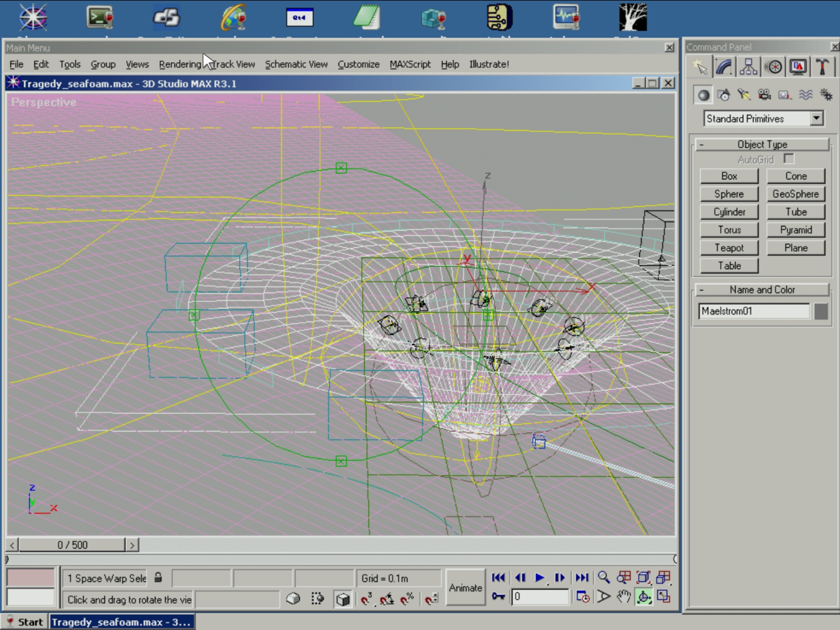Toggle the Animate button
The image size is (840, 630).
click(x=465, y=588)
